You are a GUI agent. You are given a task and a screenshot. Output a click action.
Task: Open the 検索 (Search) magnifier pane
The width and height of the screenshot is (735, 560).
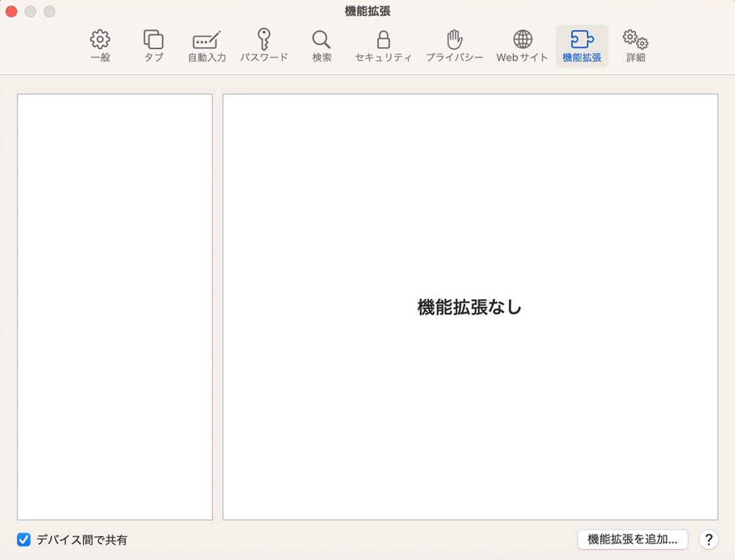321,47
